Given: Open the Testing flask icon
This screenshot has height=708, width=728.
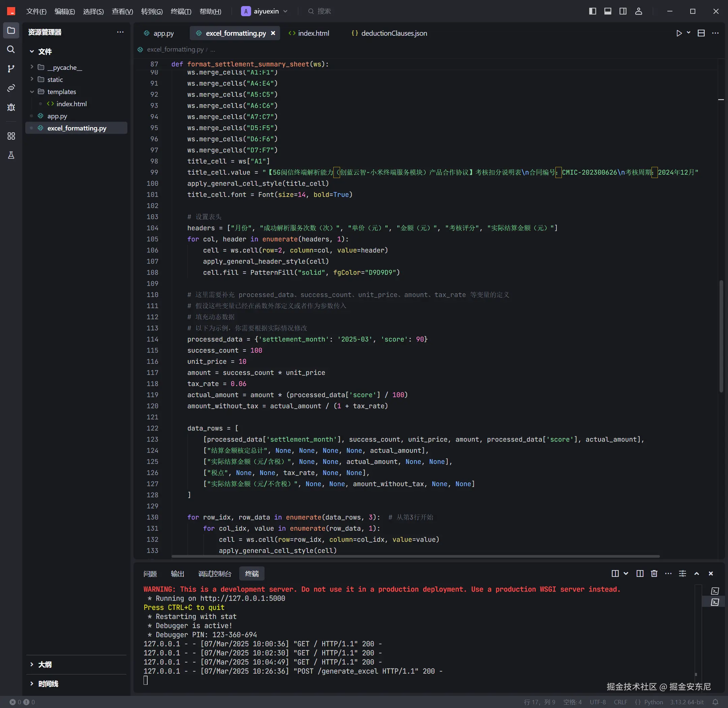Looking at the screenshot, I should tap(11, 155).
